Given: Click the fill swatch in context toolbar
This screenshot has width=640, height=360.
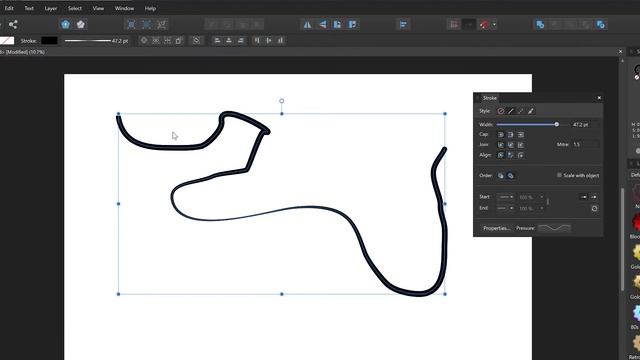Looking at the screenshot, I should 7,40.
